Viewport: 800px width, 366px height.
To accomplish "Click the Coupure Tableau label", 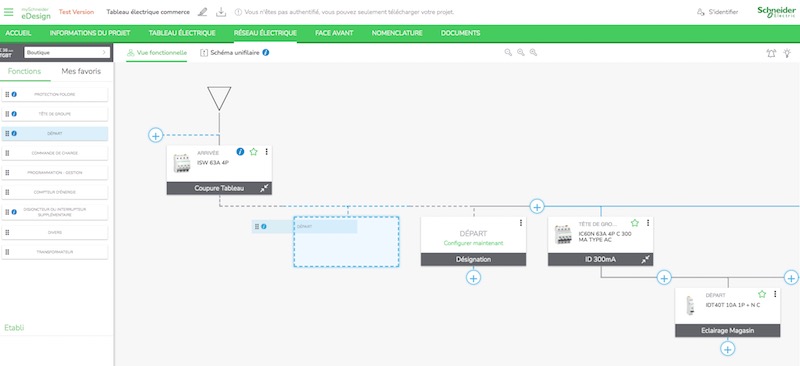I will coord(219,188).
